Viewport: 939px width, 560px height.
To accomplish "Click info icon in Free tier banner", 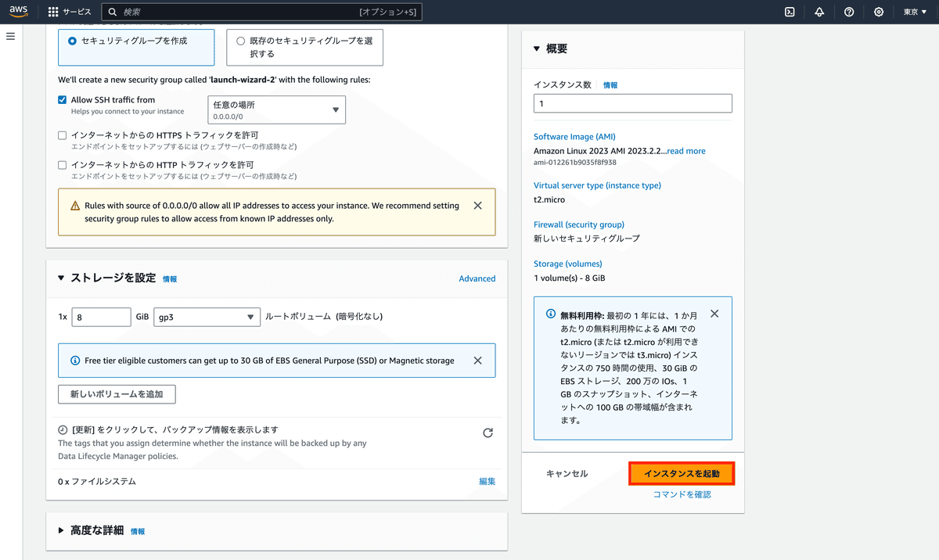I will pos(75,361).
